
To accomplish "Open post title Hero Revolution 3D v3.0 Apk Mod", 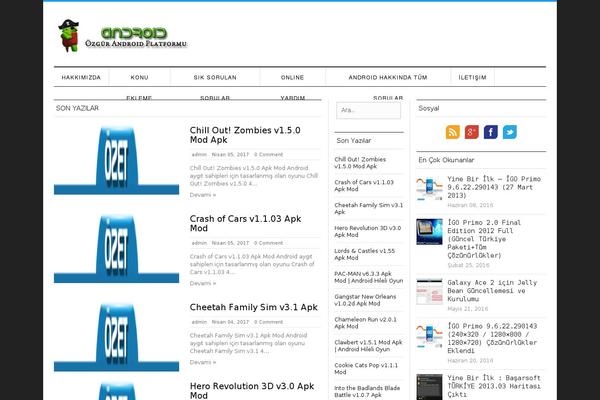I will click(x=252, y=390).
